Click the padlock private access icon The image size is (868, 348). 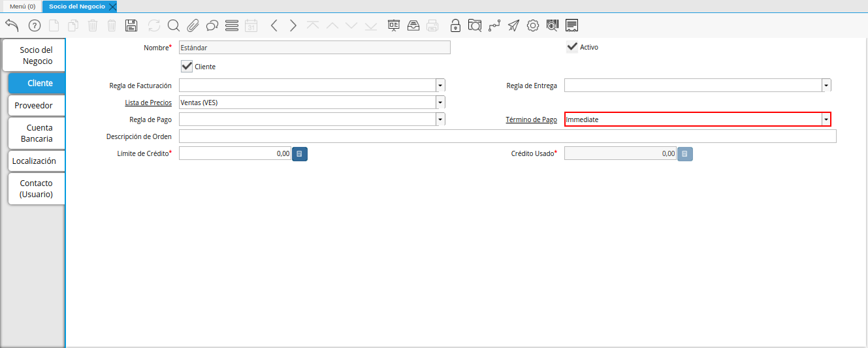[x=455, y=25]
